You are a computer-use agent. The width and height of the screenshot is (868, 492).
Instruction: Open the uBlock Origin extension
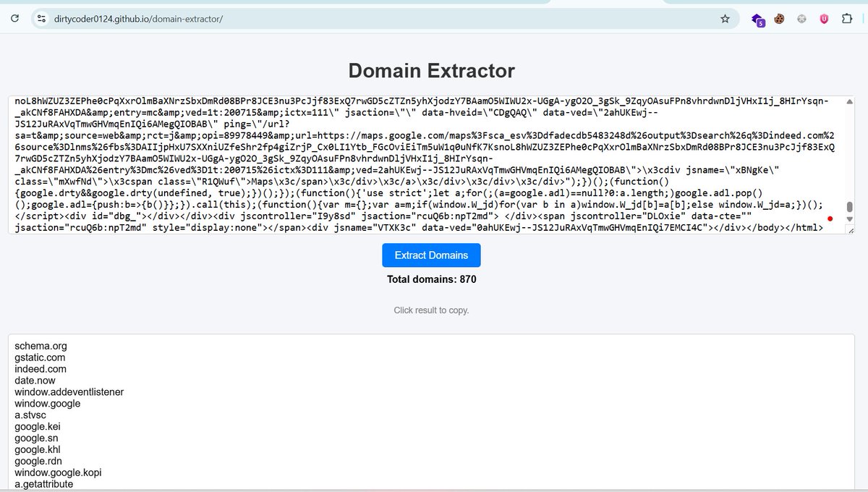click(824, 20)
